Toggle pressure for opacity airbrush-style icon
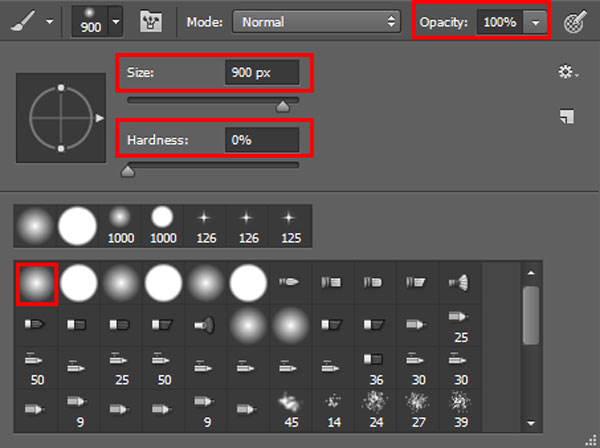Screen dimensions: 600x448 point(575,22)
